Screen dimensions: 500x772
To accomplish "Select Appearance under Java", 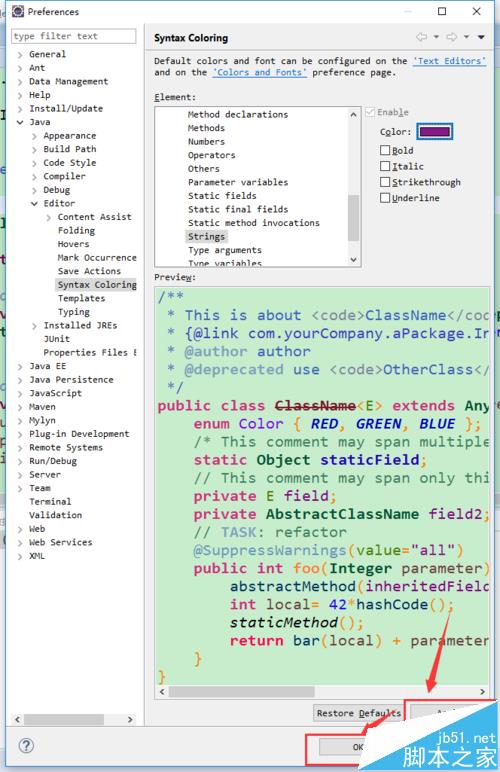I will click(70, 135).
